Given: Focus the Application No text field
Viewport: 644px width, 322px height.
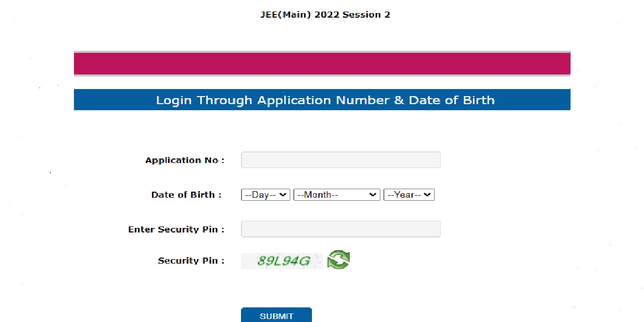Looking at the screenshot, I should [x=341, y=160].
